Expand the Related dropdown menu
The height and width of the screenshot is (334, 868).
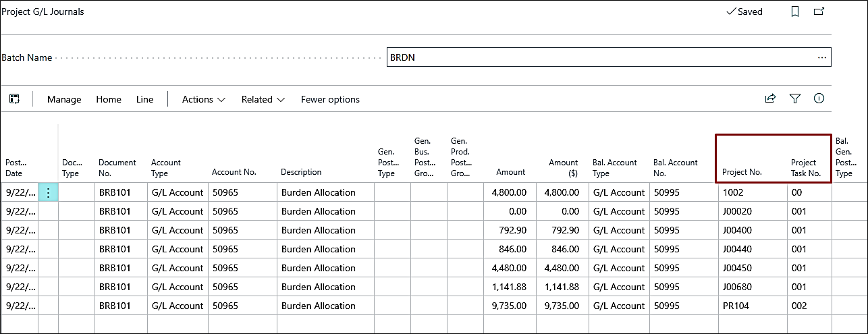click(262, 99)
